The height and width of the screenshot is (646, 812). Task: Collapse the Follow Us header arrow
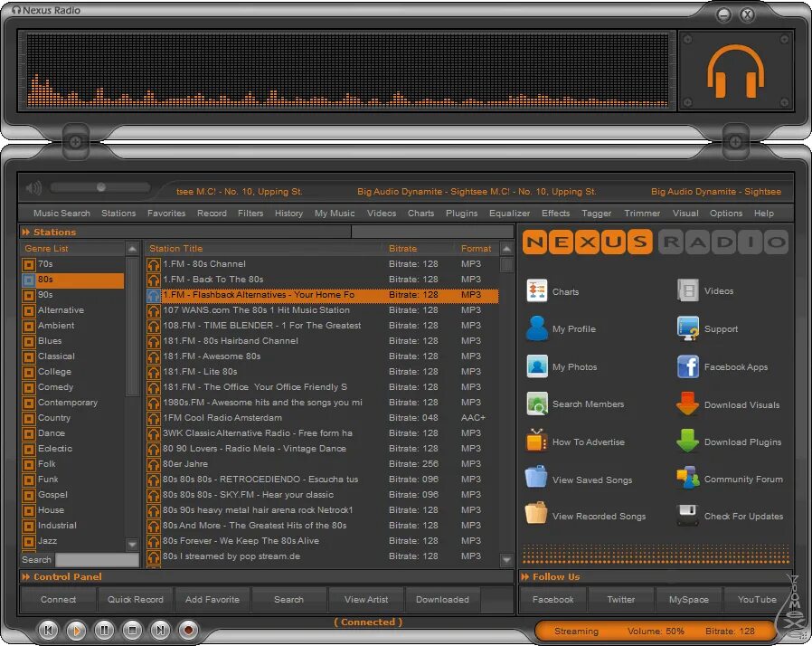tap(525, 576)
